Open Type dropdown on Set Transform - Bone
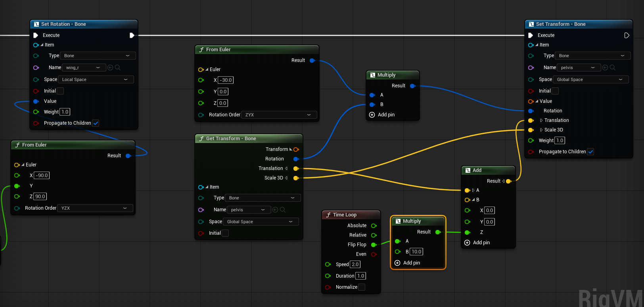Screen dimensions: 644x307 pos(593,56)
